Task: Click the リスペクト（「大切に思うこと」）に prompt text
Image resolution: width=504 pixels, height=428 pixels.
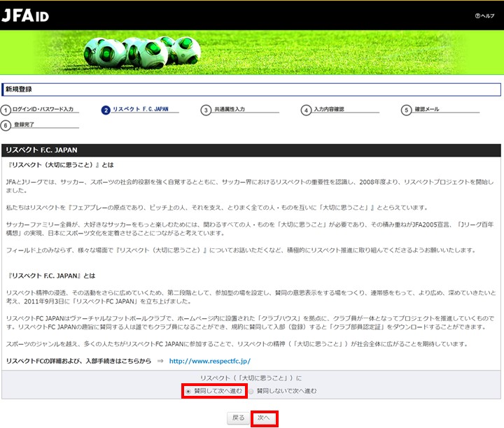Action: (x=251, y=378)
